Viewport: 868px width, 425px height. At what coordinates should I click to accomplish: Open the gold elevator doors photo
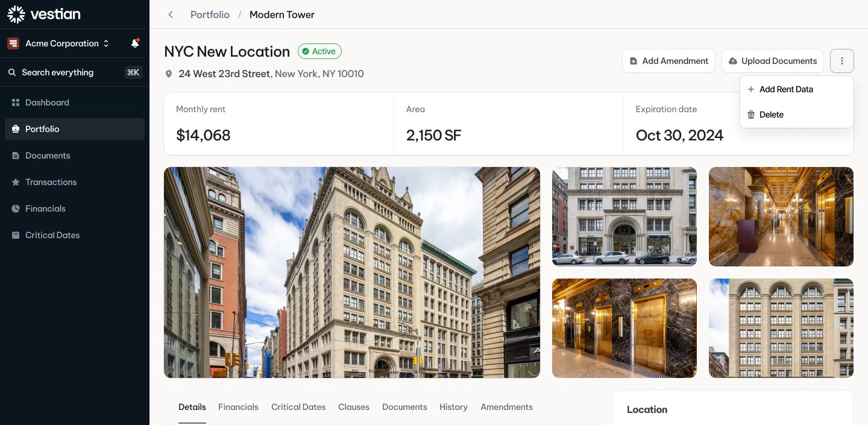624,328
